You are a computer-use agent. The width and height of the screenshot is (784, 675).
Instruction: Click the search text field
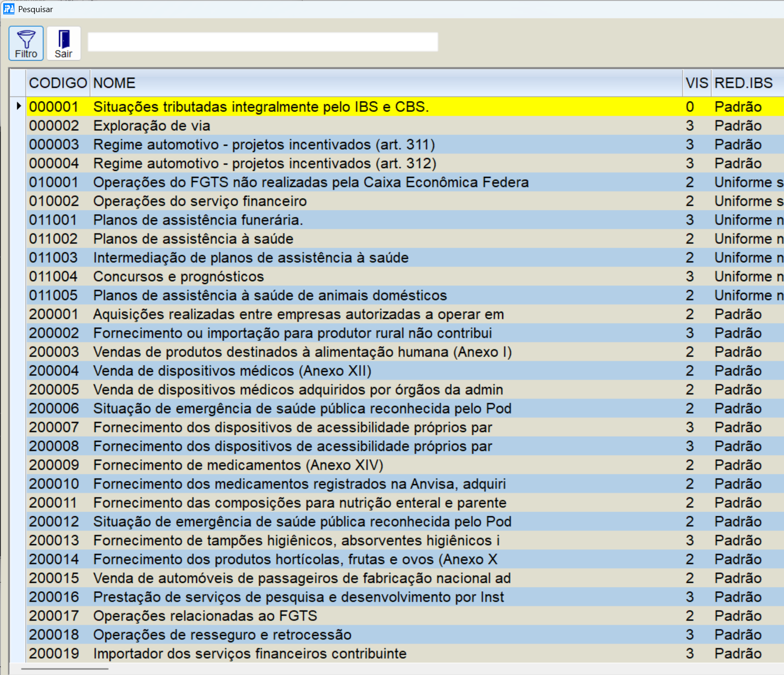tap(262, 42)
